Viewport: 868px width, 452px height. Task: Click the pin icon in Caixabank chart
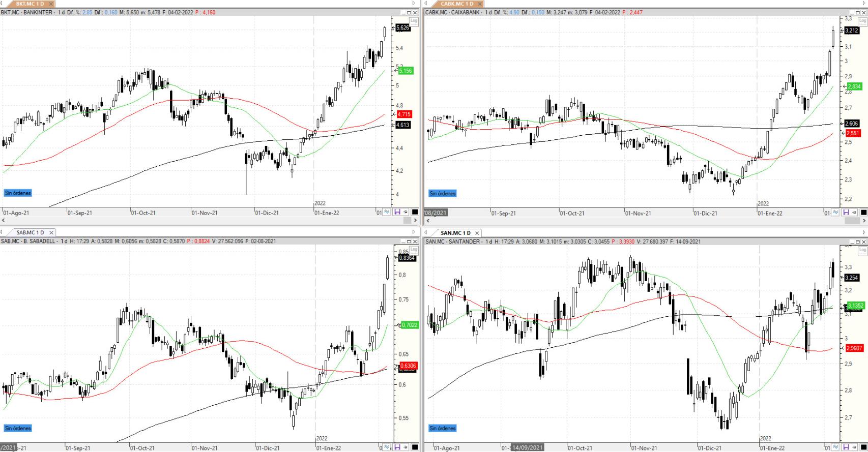coord(855,213)
